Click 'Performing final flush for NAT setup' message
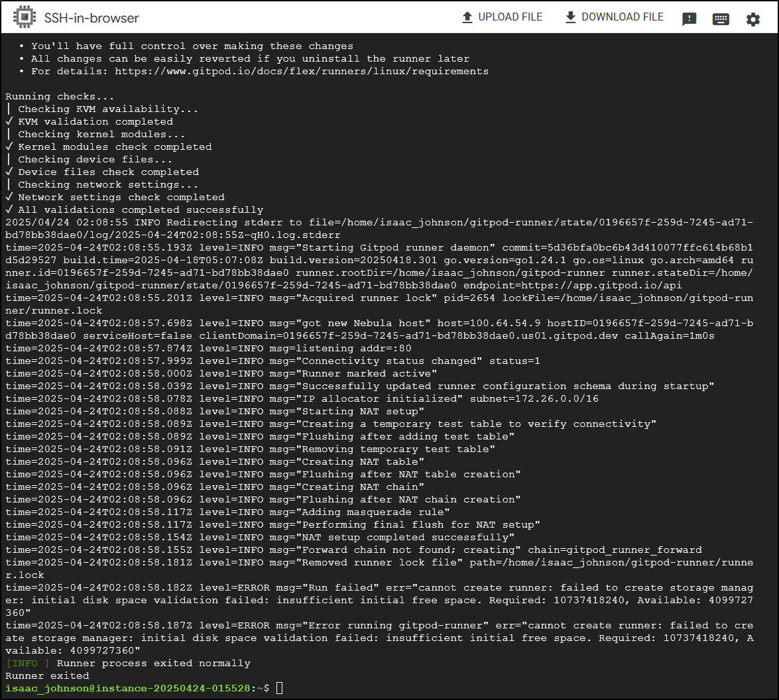 click(418, 524)
